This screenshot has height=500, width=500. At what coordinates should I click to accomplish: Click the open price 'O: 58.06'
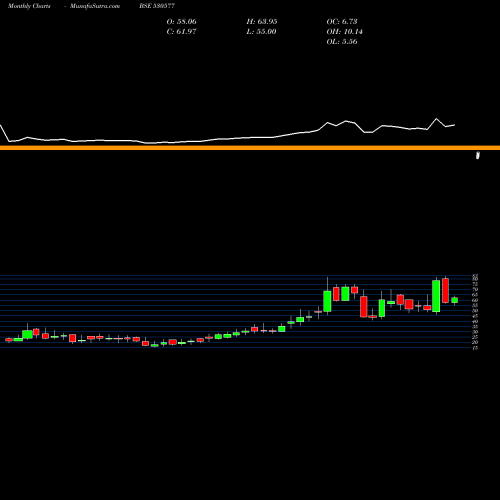(182, 22)
